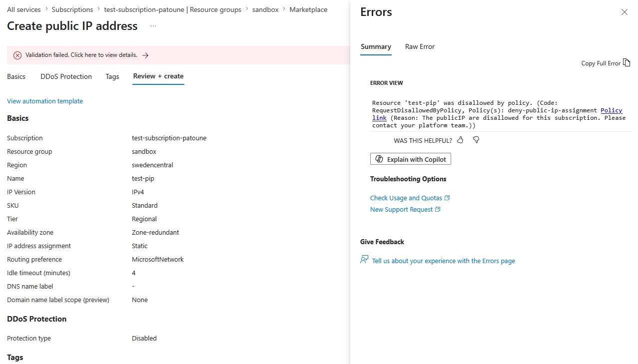Click the external link icon beside Check Usage
The image size is (638, 364).
click(x=447, y=198)
